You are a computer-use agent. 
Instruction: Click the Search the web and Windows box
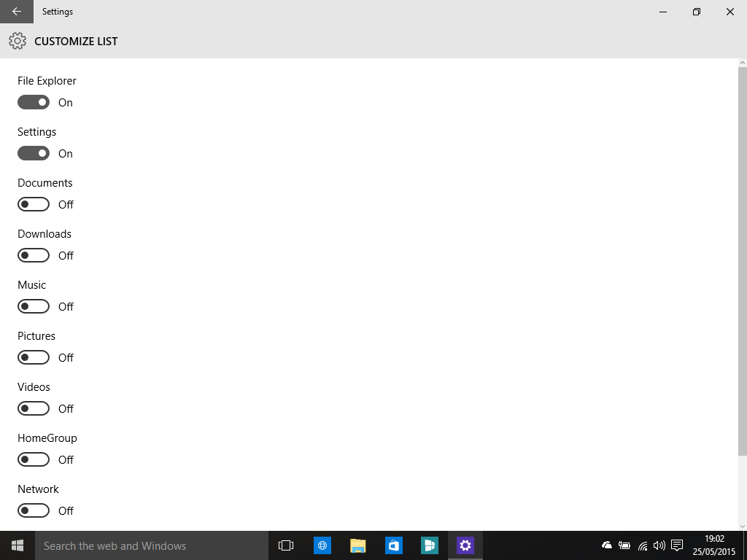click(152, 545)
